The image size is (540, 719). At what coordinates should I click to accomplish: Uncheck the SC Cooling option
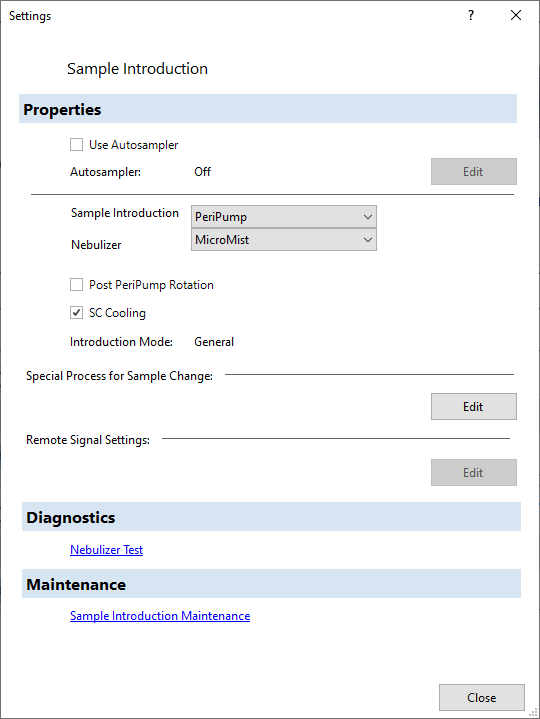click(77, 312)
